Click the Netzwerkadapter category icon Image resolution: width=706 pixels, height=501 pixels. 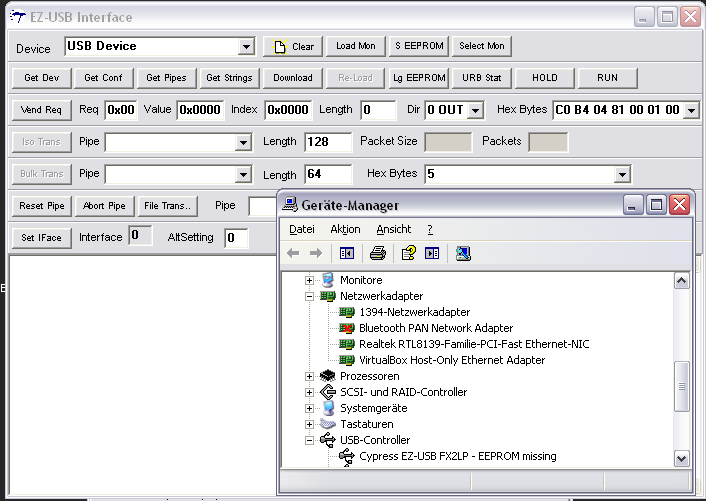point(328,296)
